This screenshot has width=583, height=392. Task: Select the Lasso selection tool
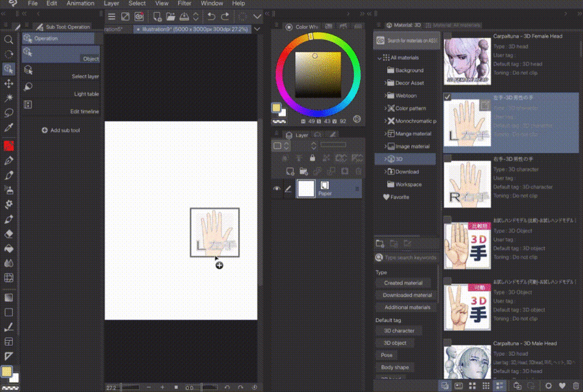coord(9,113)
